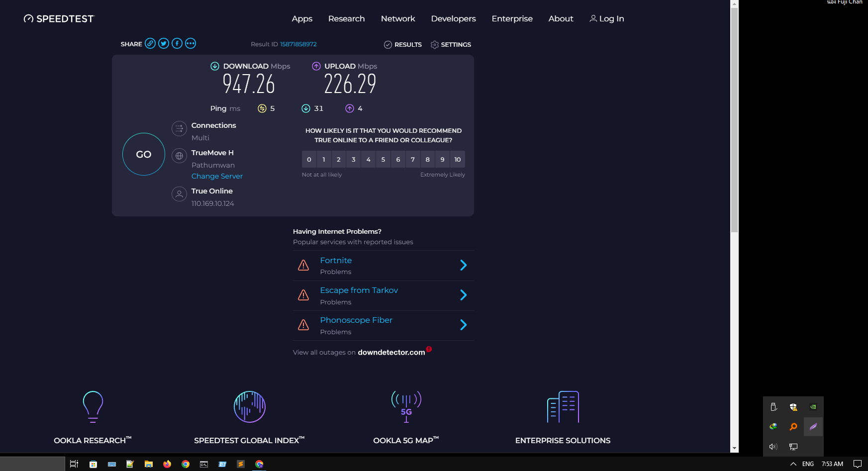Expand Fortnite problems chevron
This screenshot has width=868, height=471.
(x=464, y=265)
